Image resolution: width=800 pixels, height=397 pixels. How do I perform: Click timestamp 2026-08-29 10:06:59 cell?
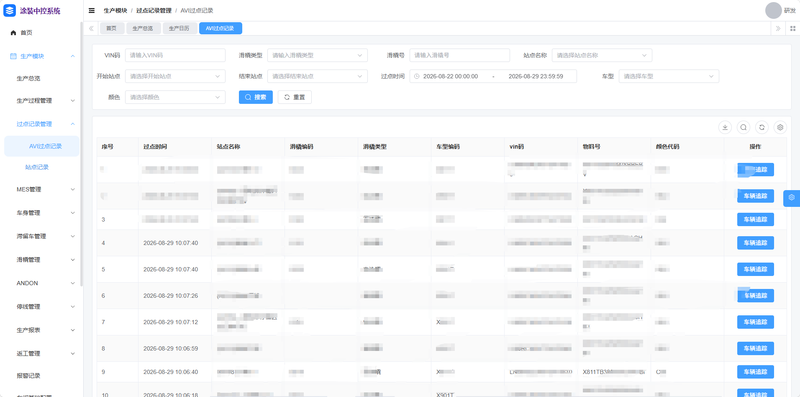tap(170, 349)
